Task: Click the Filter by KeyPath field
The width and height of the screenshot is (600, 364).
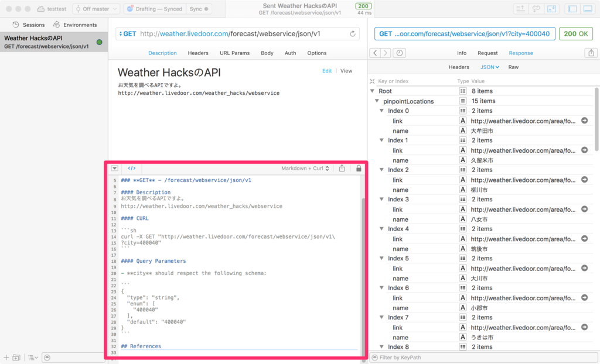Action: pyautogui.click(x=483, y=358)
